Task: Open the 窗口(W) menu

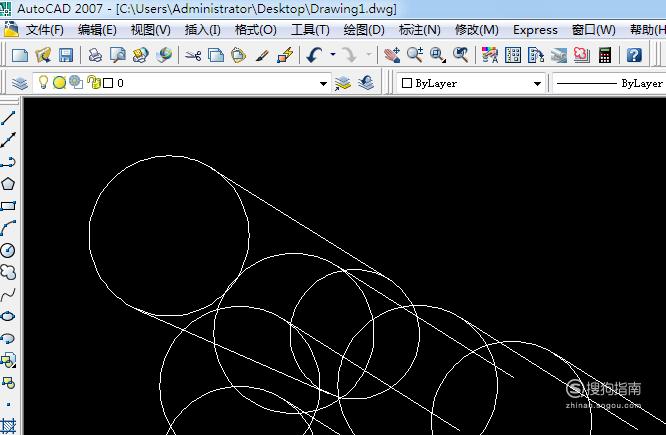Action: pos(593,30)
